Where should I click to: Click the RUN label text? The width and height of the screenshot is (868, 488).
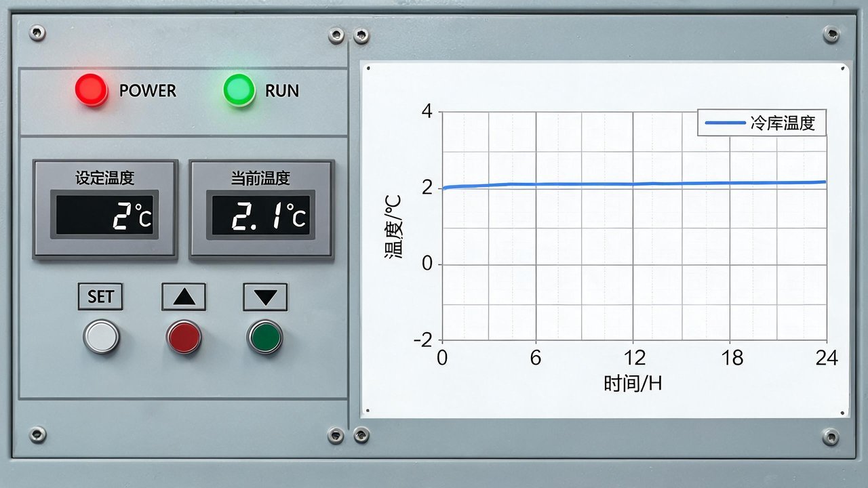point(282,91)
